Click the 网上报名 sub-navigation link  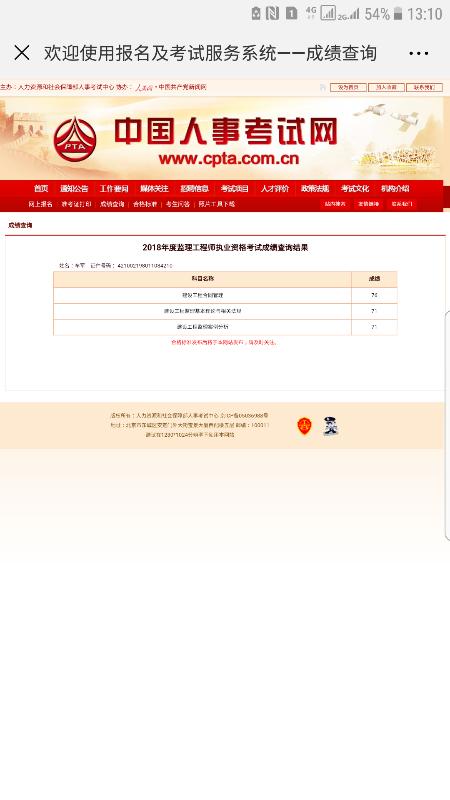click(x=40, y=204)
